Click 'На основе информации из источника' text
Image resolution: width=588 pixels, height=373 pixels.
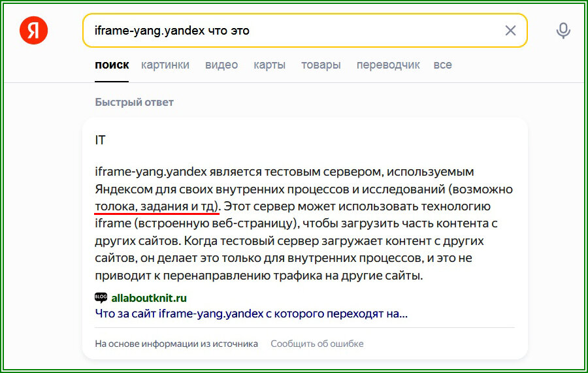tap(176, 344)
